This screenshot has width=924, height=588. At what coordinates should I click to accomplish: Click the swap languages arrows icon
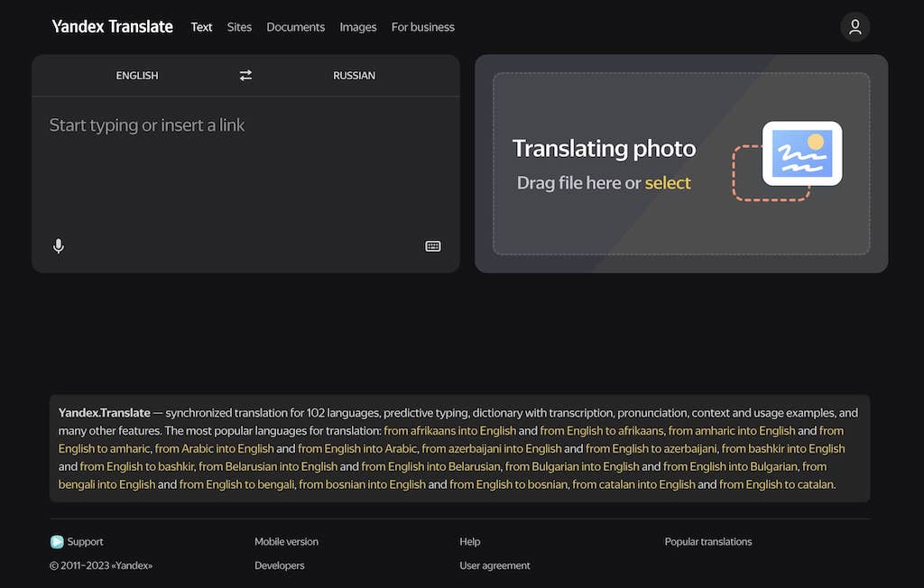[x=245, y=75]
